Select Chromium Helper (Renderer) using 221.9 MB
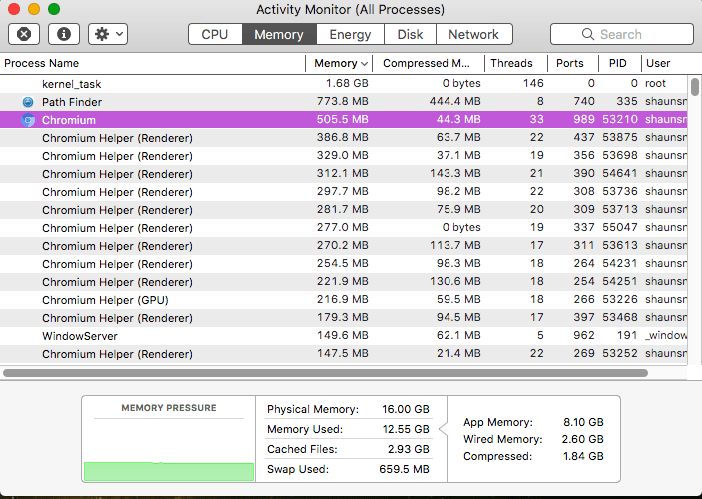702x499 pixels. click(x=343, y=281)
